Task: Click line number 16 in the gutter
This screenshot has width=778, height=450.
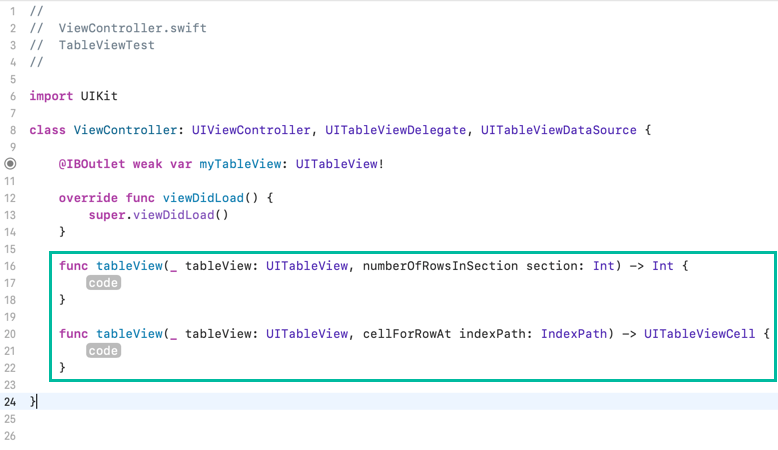Action: click(10, 266)
